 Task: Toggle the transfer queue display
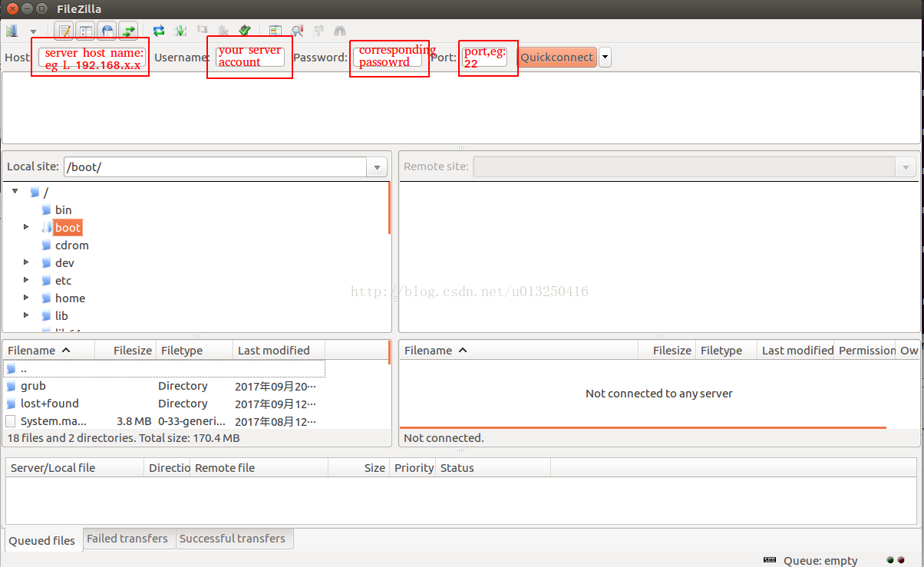pyautogui.click(x=128, y=31)
